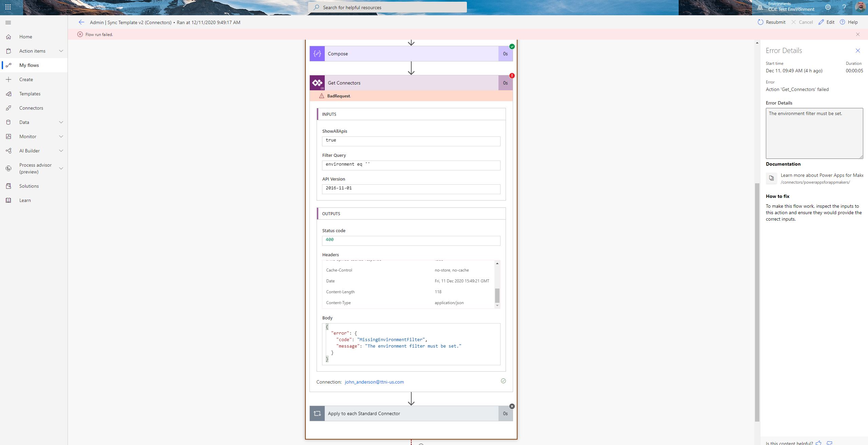Click the Apply to each loop icon

(317, 413)
